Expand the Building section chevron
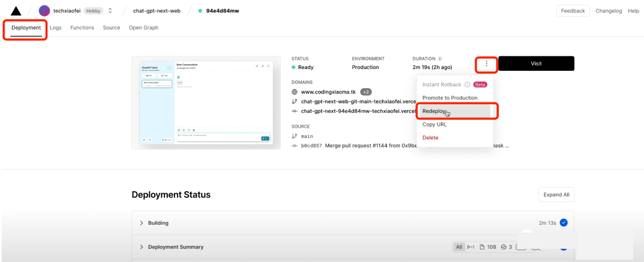644x262 pixels. point(142,223)
